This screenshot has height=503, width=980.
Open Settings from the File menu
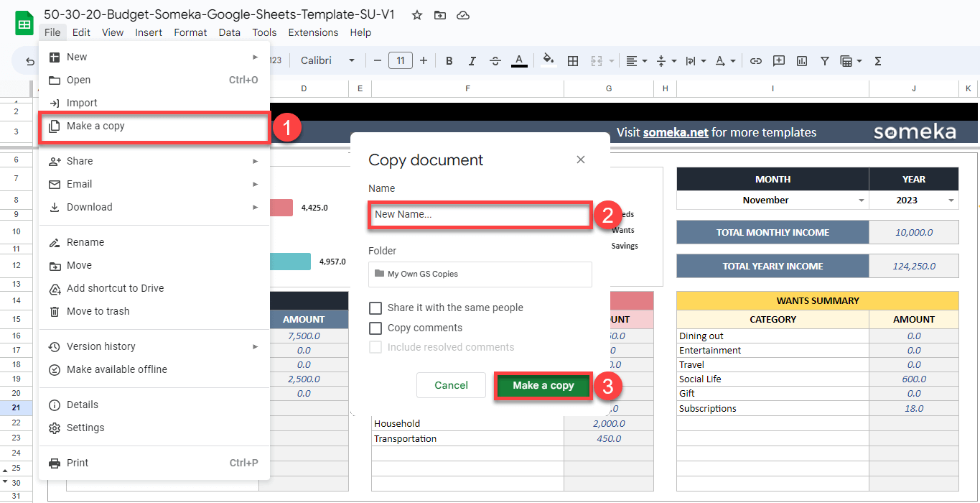[x=154, y=428]
